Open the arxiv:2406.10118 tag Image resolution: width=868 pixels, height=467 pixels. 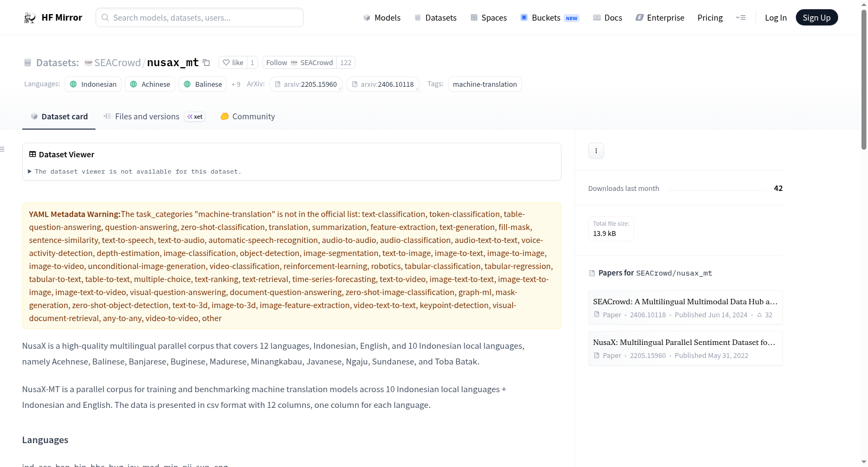[383, 84]
